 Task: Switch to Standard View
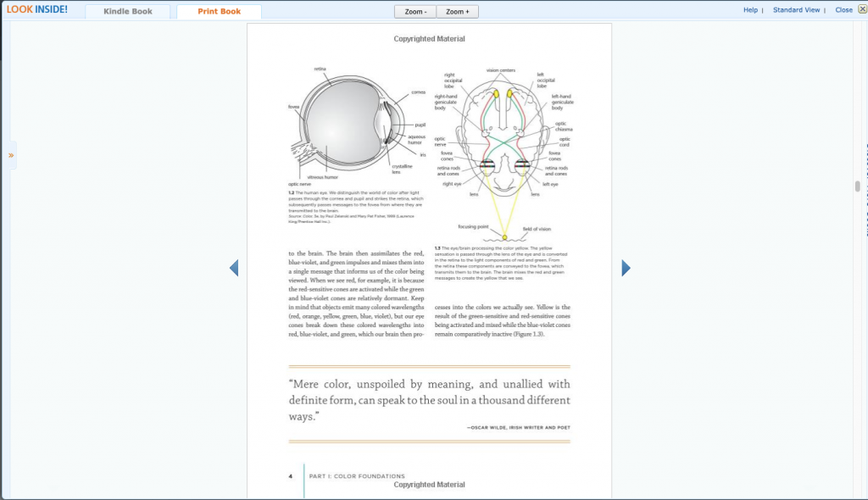click(796, 10)
